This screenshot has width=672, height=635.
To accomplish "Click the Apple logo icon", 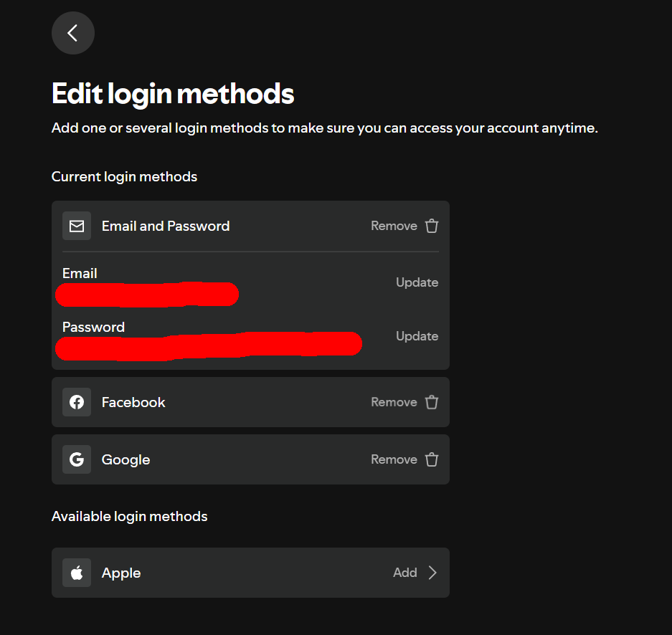I will coord(77,573).
